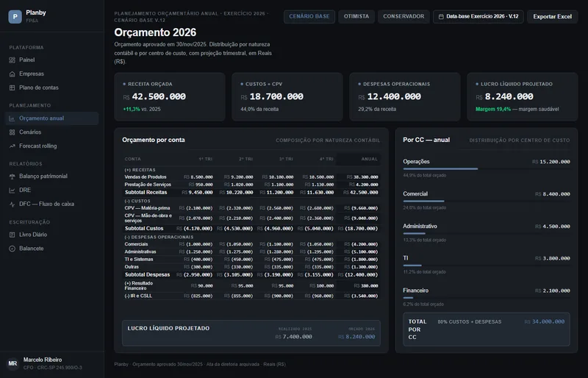
Task: Open Plano de contas
Action: [51, 88]
